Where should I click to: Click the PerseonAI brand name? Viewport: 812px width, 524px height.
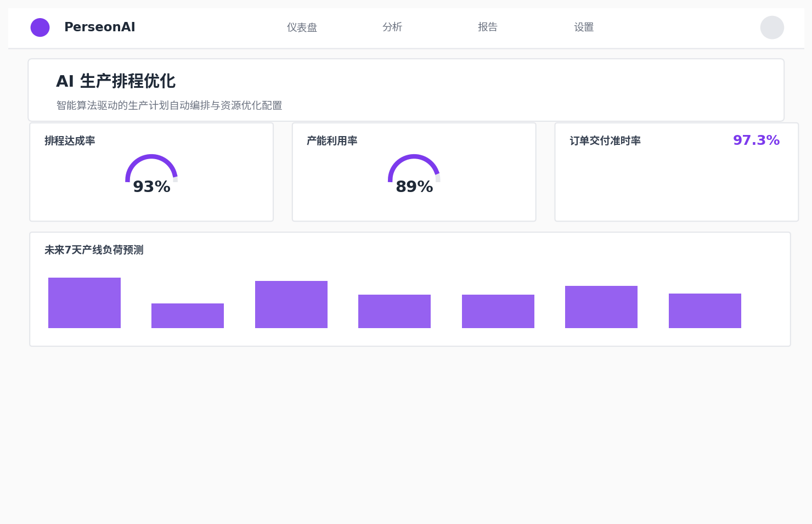[x=99, y=27]
